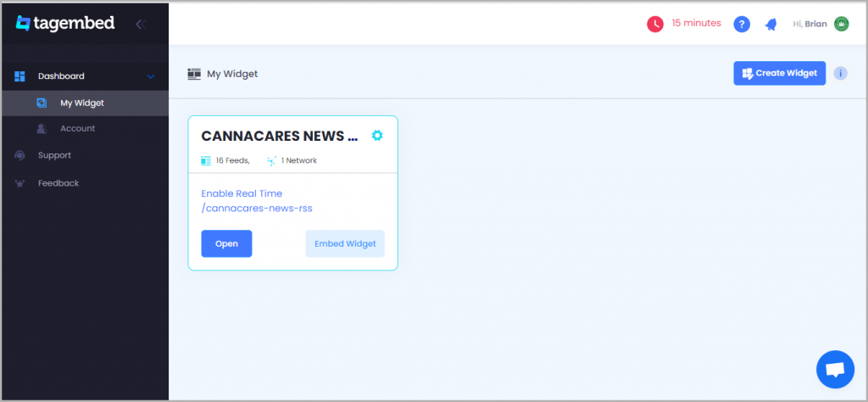Viewport: 868px width, 402px height.
Task: Click the Embed Widget button
Action: (x=345, y=243)
